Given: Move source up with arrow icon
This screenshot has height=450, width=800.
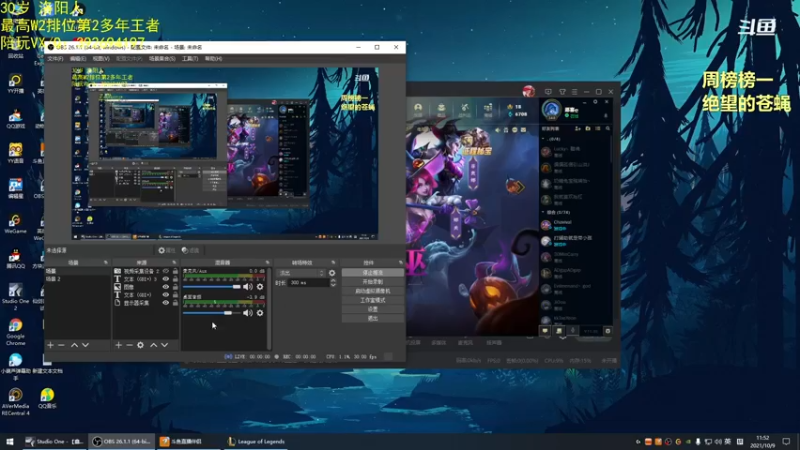Looking at the screenshot, I should pos(153,345).
